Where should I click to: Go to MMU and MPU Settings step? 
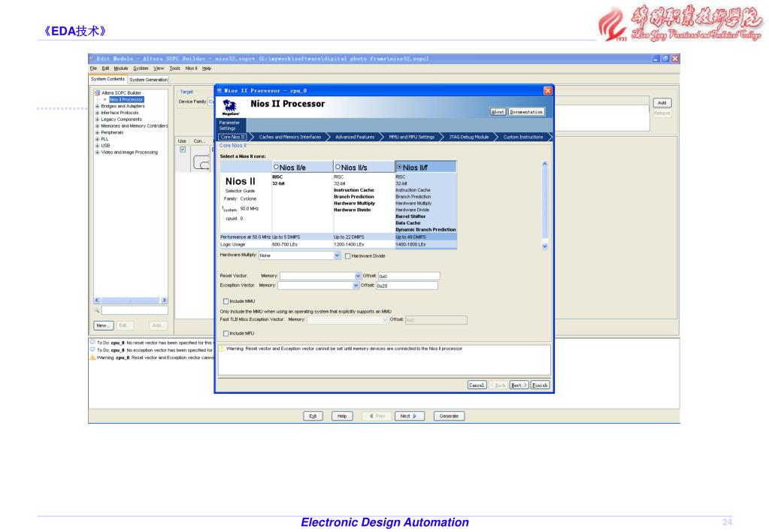coord(411,138)
